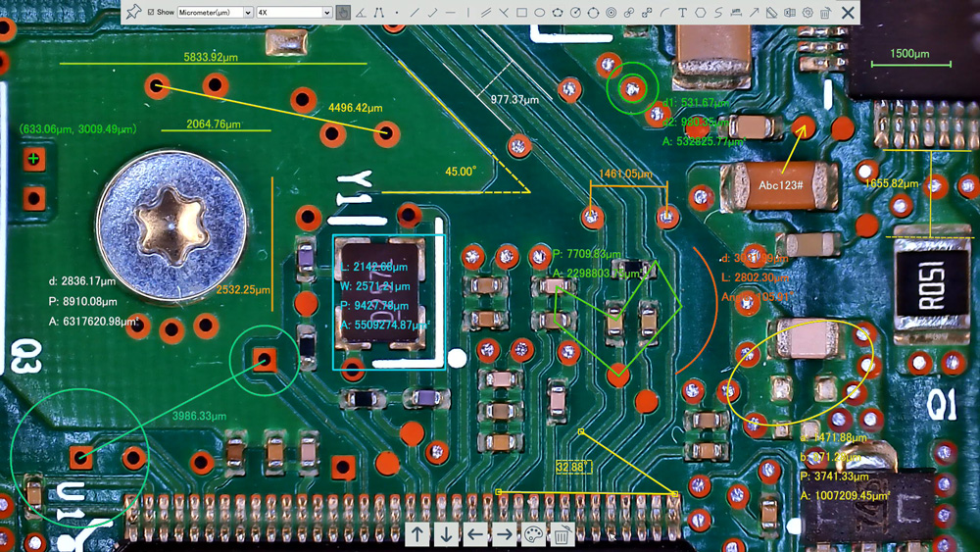
Task: Toggle the hand pan tool
Action: [x=343, y=13]
